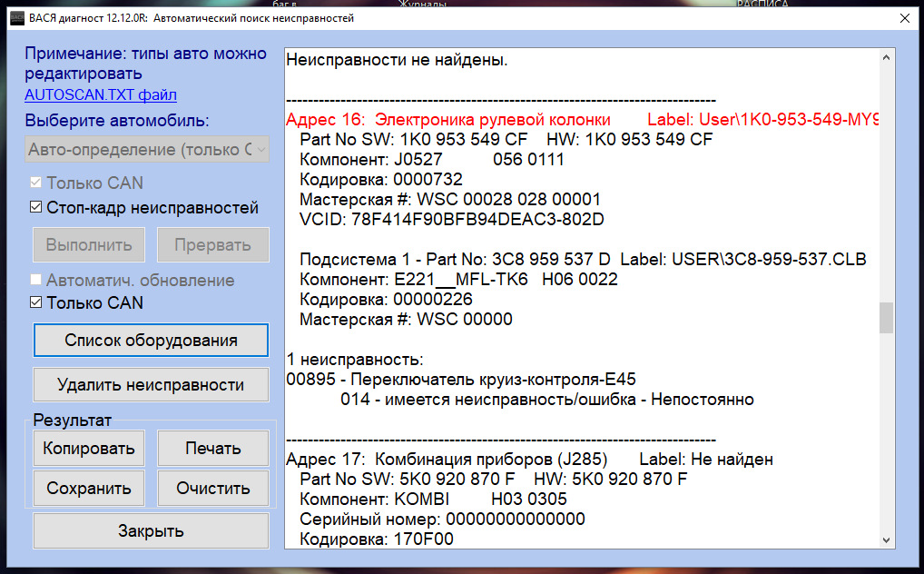Click the Компонент: J0527 line
Screen dimensions: 924x574
(x=432, y=159)
